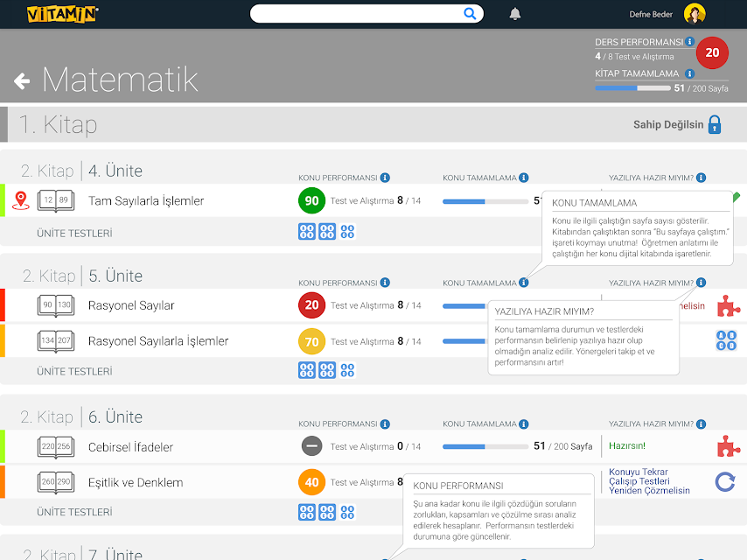The image size is (747, 560).
Task: Show 6. Ünite Konu Tamamlama info
Action: coord(524,423)
